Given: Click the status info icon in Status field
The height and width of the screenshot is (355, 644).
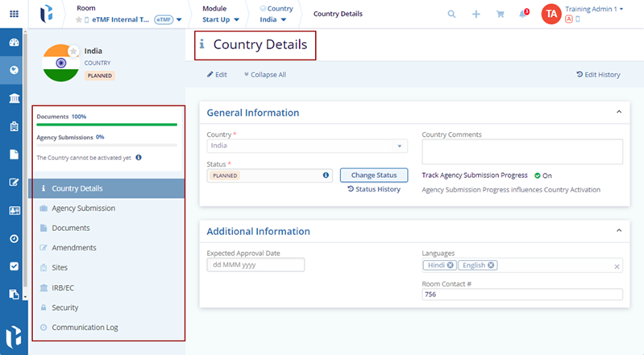Looking at the screenshot, I should [x=326, y=175].
